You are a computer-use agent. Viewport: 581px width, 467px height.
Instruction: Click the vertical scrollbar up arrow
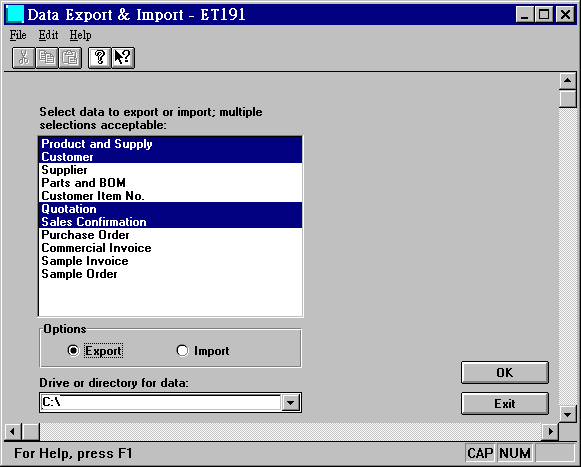[567, 81]
